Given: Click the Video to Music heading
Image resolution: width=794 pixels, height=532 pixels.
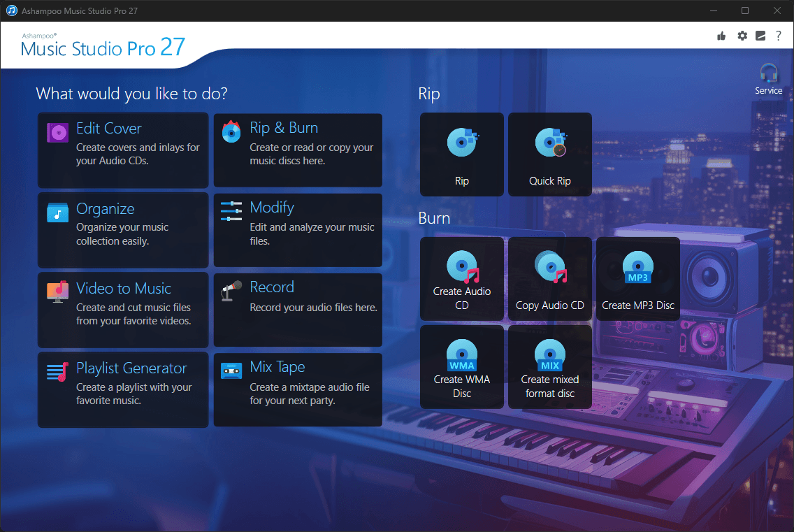Looking at the screenshot, I should (124, 288).
